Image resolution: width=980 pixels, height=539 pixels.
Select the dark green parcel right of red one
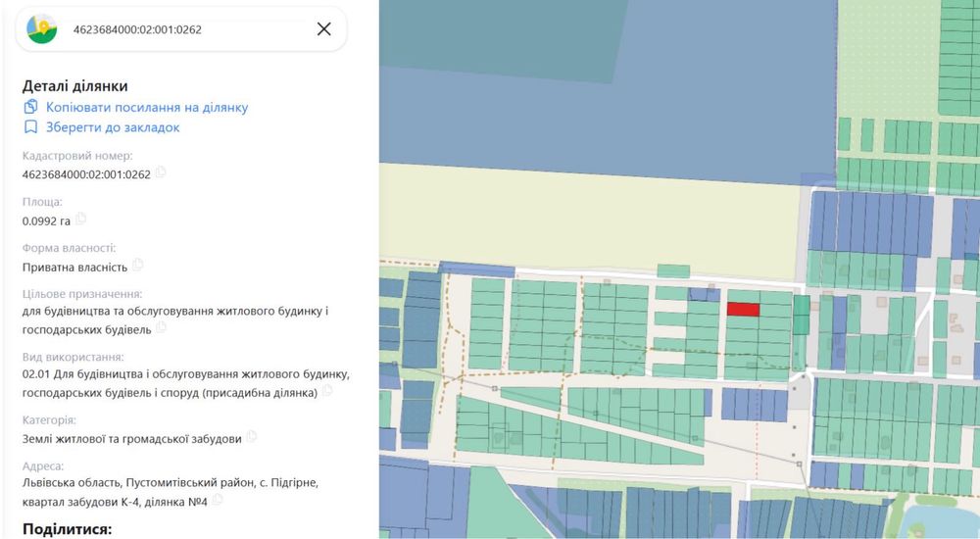802,315
